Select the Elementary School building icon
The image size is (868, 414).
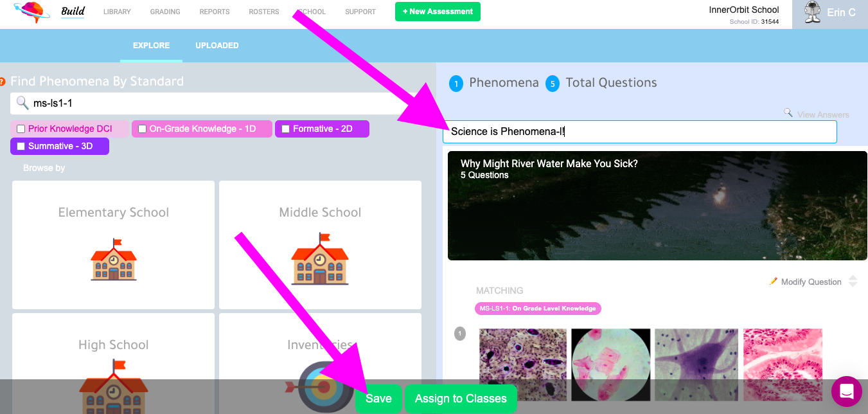[114, 260]
